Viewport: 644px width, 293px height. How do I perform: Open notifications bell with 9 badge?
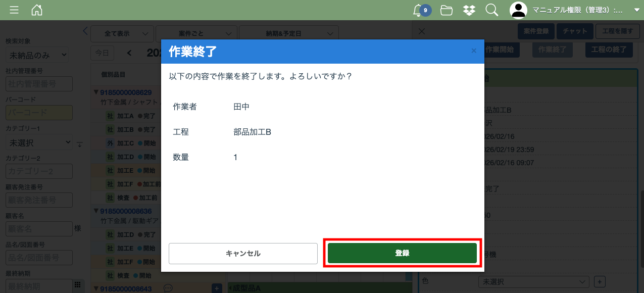[418, 10]
